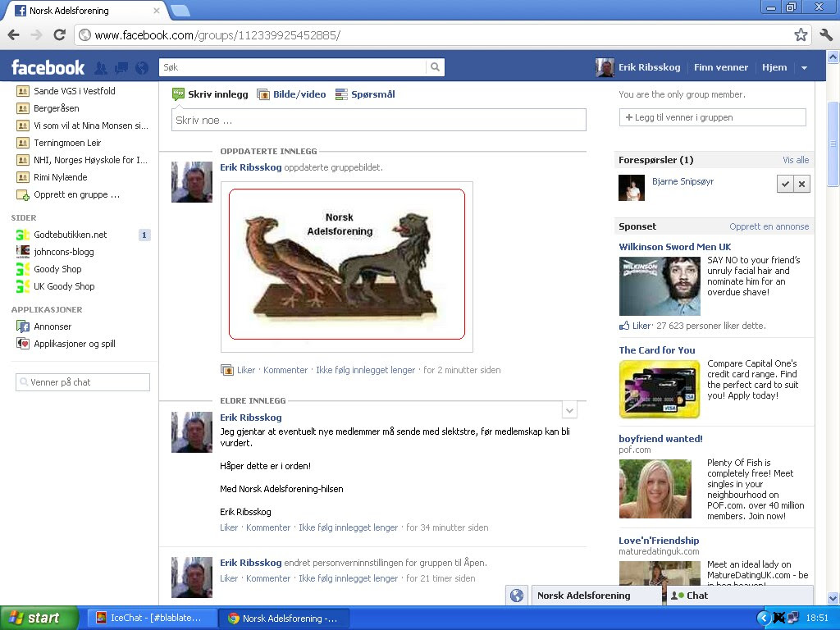The image size is (840, 630).
Task: Select the Skriv innlegg tab
Action: [x=210, y=94]
